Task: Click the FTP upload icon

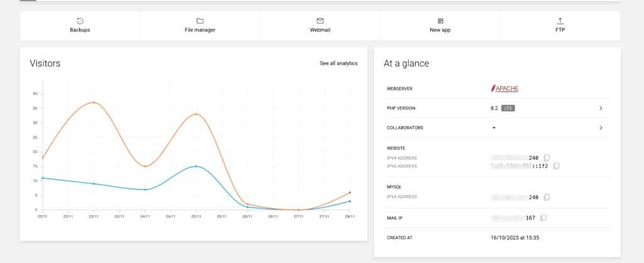Action: coord(560,21)
